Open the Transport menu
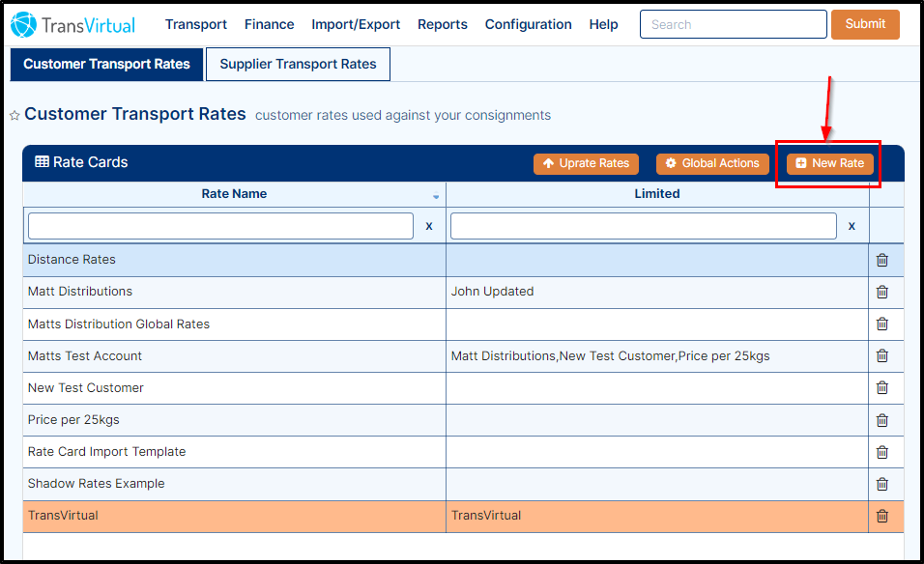This screenshot has width=924, height=564. click(195, 25)
